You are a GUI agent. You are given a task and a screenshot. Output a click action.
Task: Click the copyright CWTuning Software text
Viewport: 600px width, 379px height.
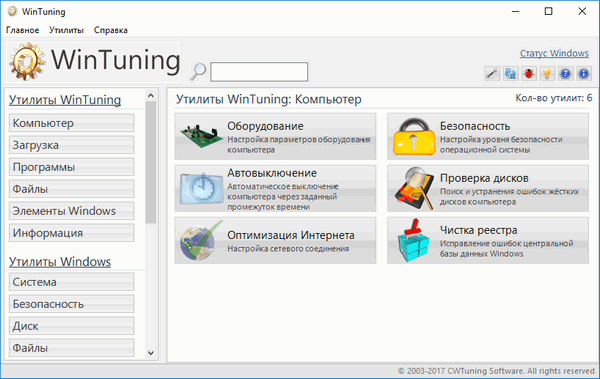(x=496, y=371)
